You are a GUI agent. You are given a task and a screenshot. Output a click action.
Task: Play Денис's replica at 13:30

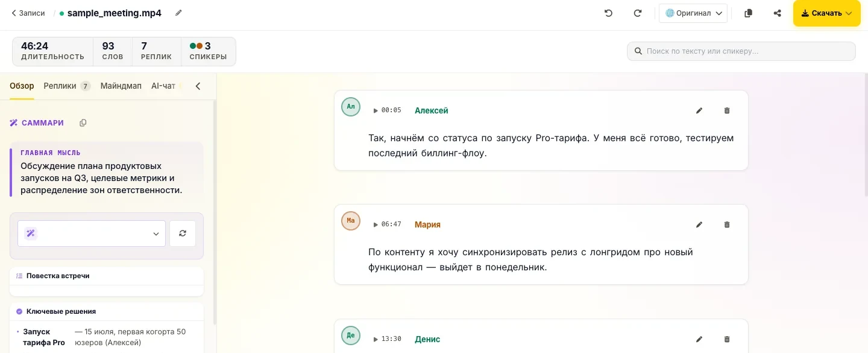[387, 339]
